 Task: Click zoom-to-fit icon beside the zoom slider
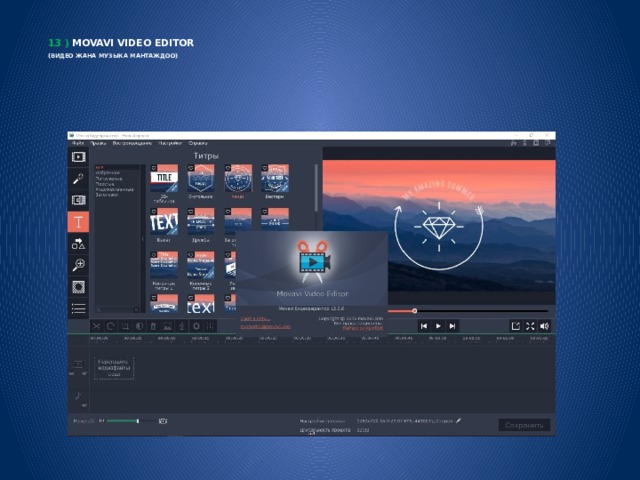pyautogui.click(x=163, y=420)
